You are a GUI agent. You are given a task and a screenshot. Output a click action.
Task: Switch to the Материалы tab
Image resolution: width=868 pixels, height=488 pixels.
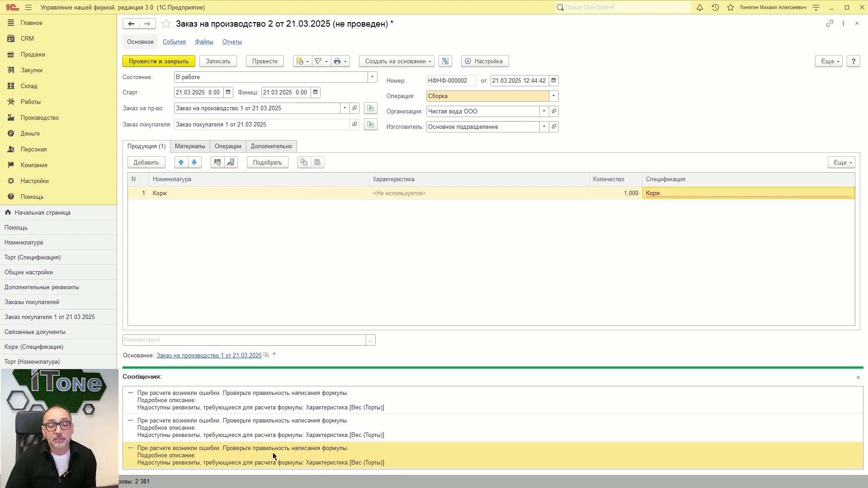190,146
